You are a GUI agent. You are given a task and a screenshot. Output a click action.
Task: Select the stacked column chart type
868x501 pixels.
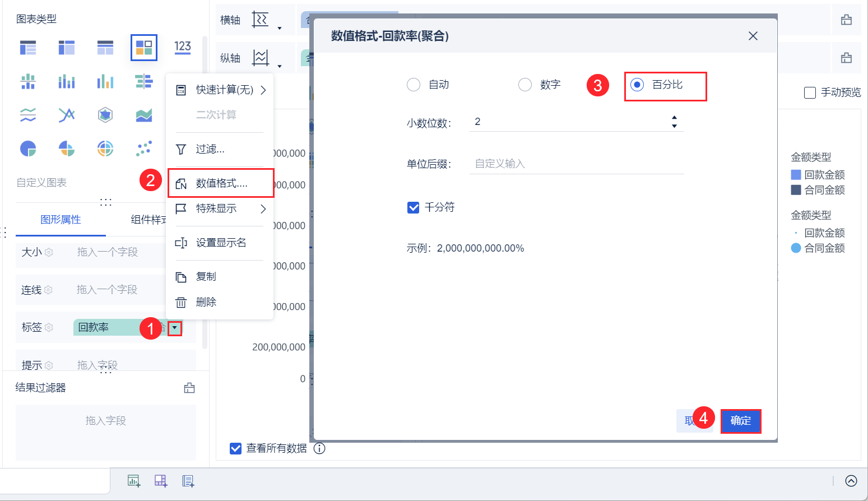point(67,82)
